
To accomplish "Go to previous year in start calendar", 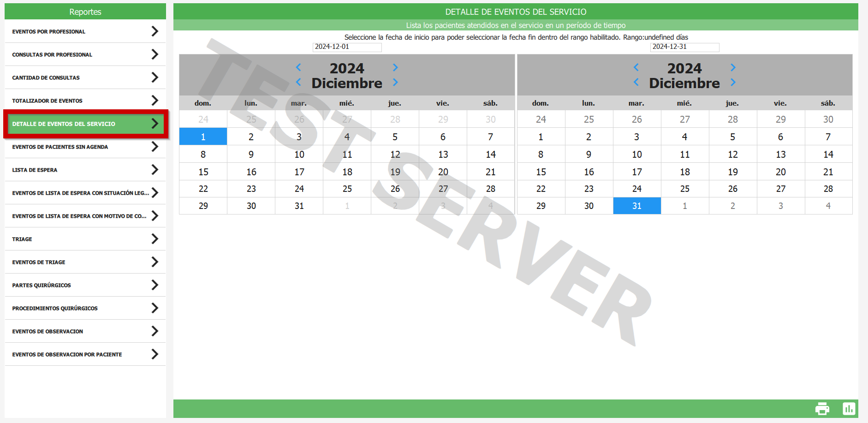I will coord(298,67).
